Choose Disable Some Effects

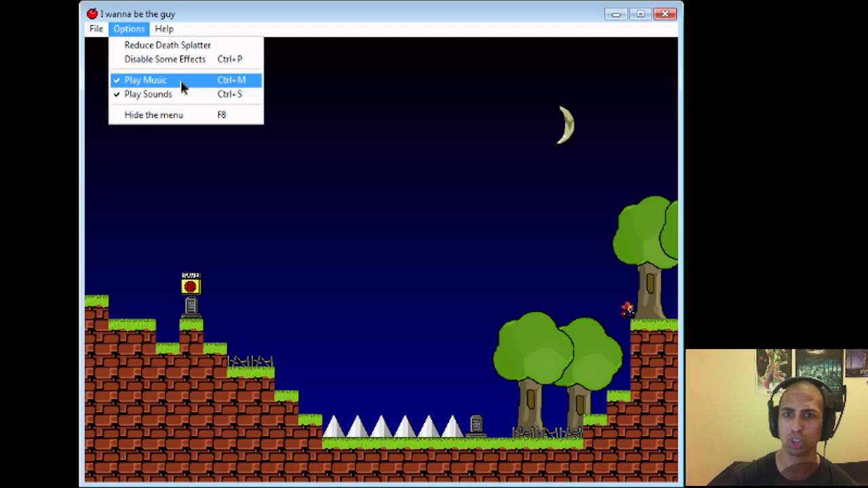pyautogui.click(x=186, y=59)
